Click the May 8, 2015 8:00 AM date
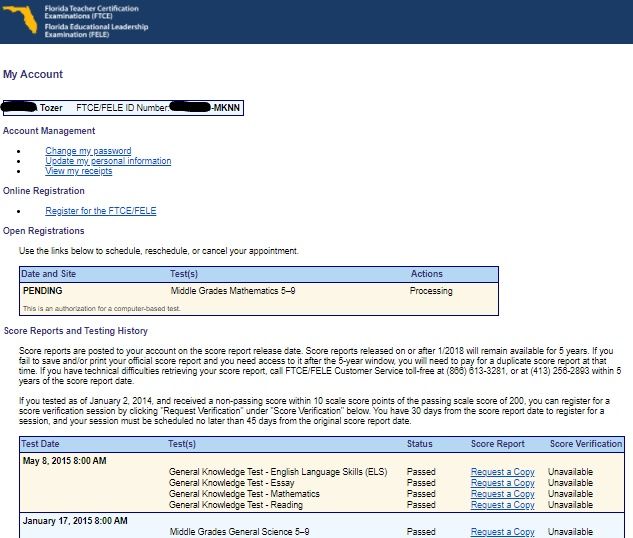This screenshot has height=538, width=633. pos(65,461)
